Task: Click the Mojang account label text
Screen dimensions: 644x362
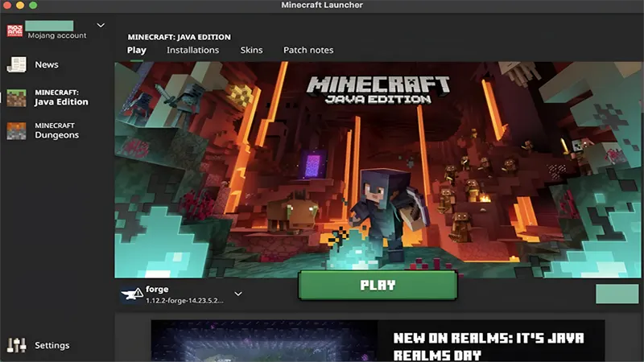Action: point(57,35)
